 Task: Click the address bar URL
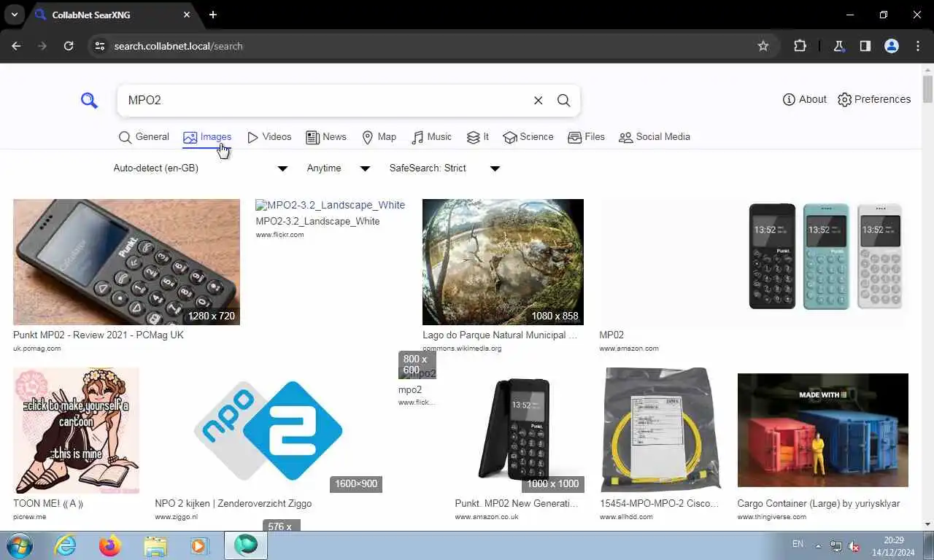click(178, 46)
